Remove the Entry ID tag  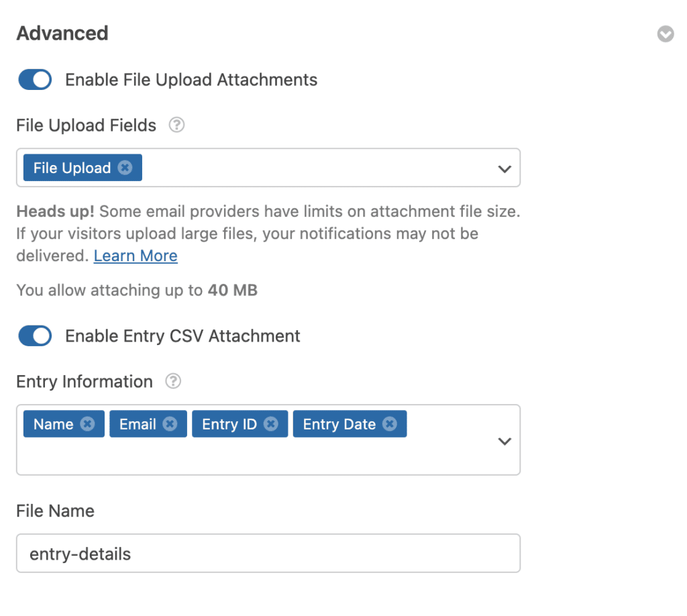click(x=270, y=424)
